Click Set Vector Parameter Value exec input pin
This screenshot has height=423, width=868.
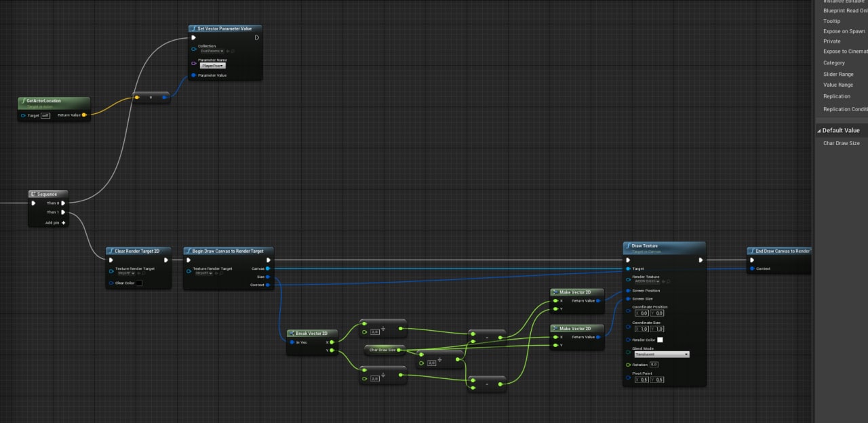tap(194, 38)
